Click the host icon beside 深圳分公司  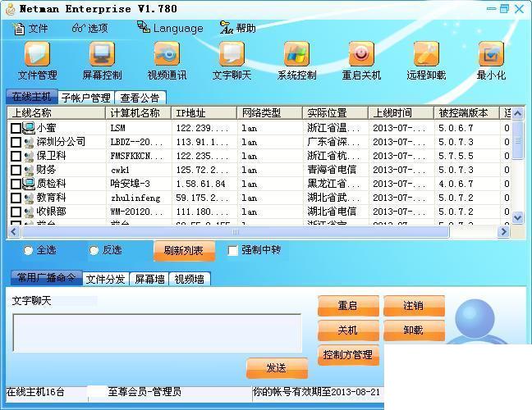pos(29,142)
